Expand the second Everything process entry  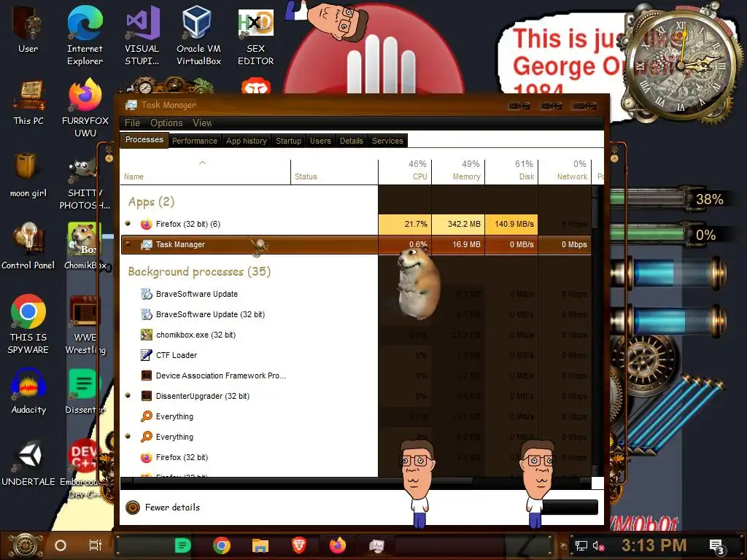click(x=128, y=436)
